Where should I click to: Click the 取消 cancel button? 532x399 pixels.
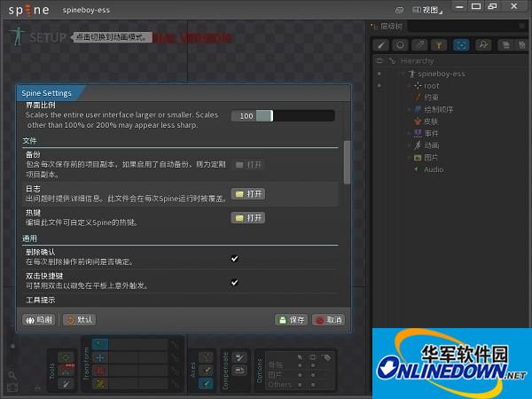(x=329, y=319)
